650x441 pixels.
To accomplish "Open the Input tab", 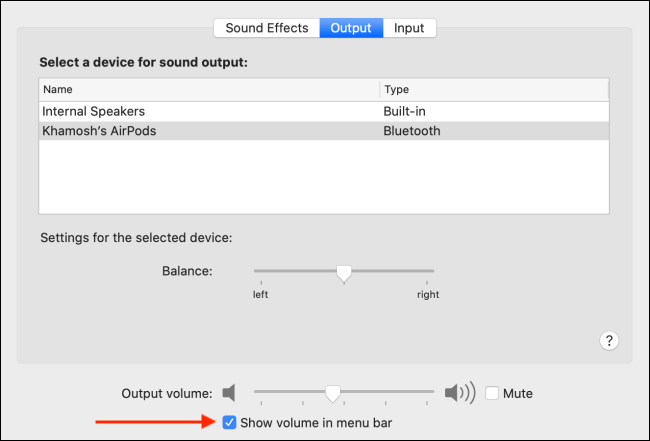I will click(x=409, y=28).
